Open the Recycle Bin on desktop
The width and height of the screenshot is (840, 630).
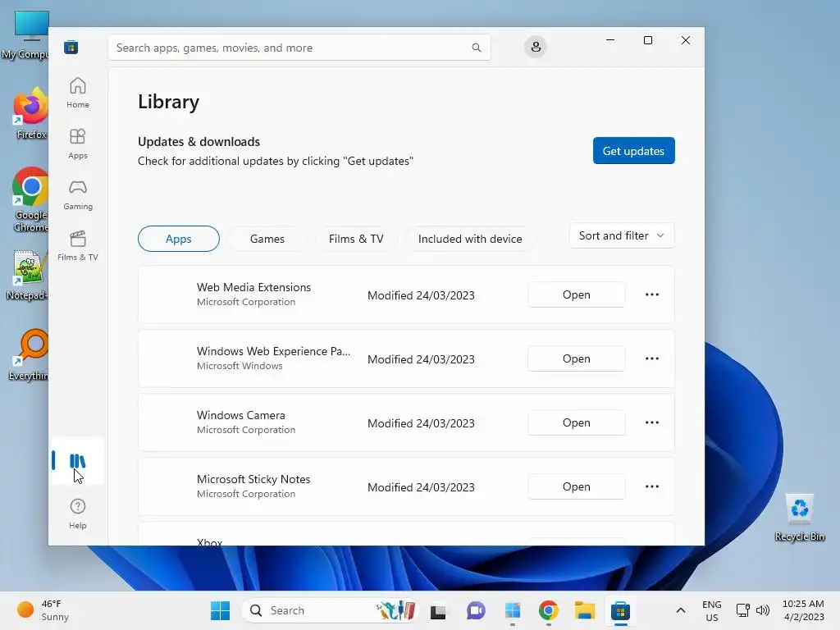[799, 518]
